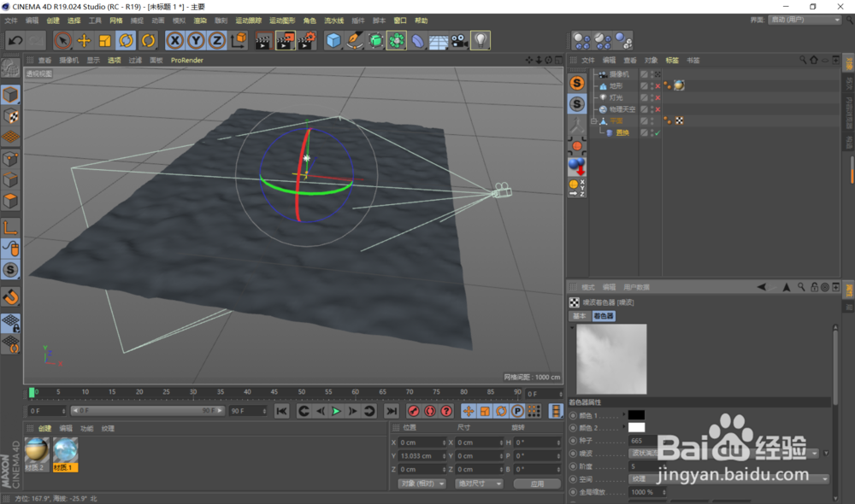This screenshot has width=855, height=504.
Task: Collapse the shader preview triangle
Action: tap(572, 327)
